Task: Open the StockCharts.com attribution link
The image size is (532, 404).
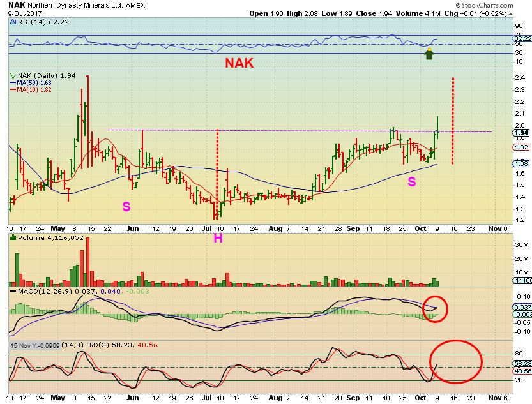Action: [x=484, y=5]
